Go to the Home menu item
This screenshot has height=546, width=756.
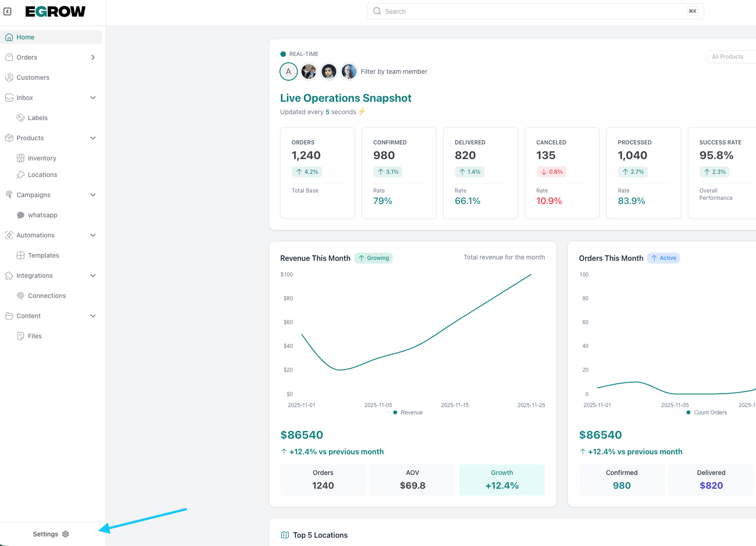tap(26, 37)
